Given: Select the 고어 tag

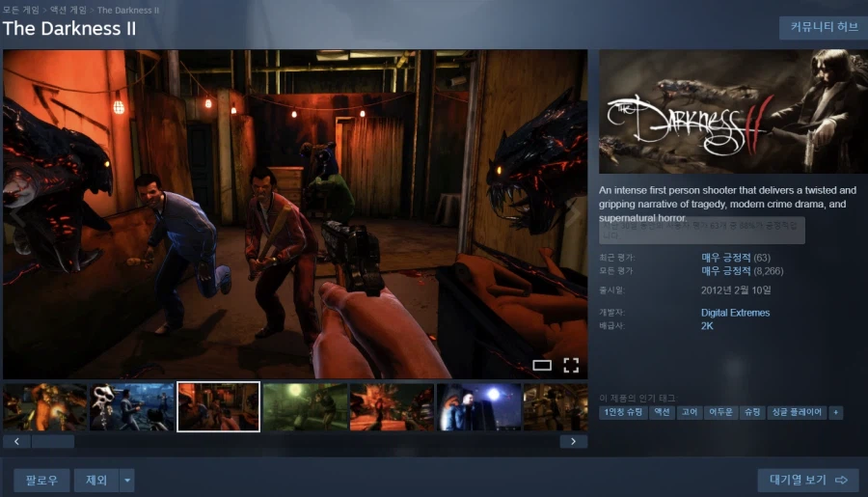Looking at the screenshot, I should [x=690, y=412].
